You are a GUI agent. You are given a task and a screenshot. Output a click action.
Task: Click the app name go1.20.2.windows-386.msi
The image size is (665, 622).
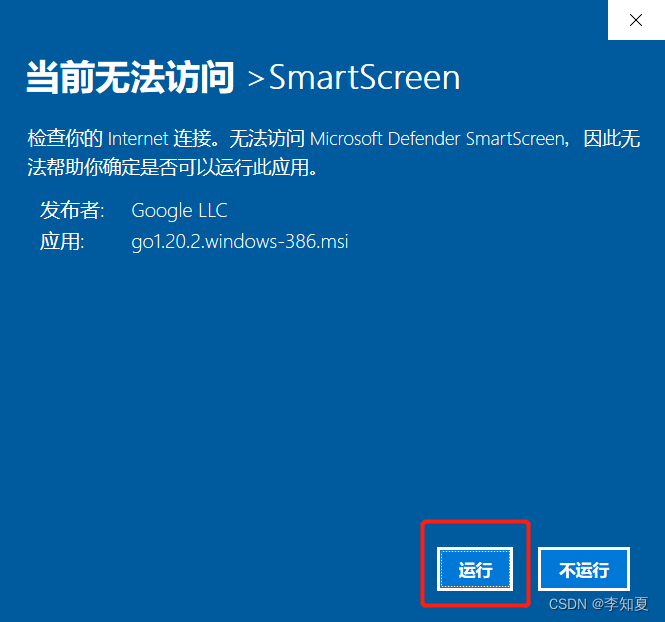[240, 242]
